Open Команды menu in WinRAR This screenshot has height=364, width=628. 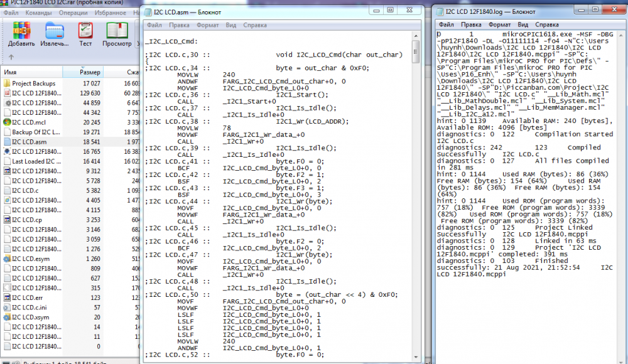[39, 12]
